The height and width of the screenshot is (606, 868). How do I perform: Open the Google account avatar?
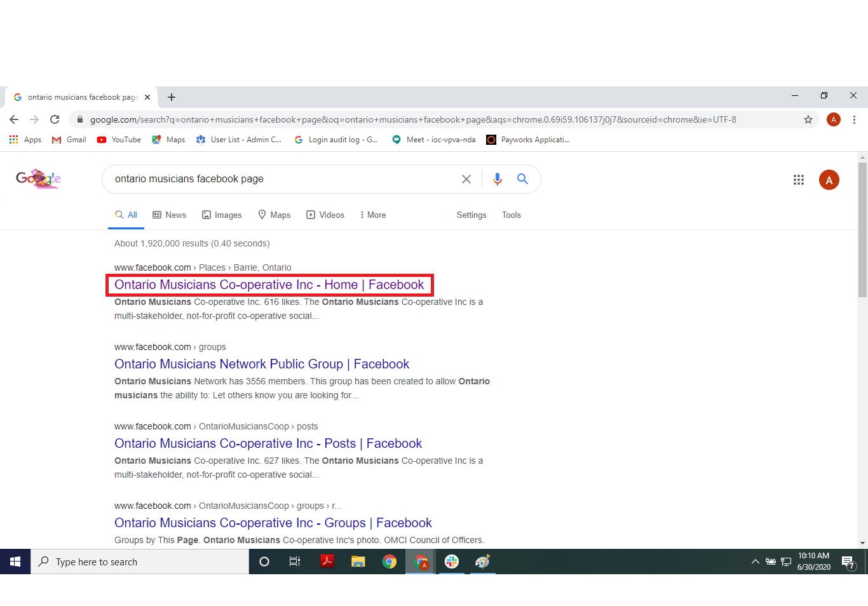pos(829,180)
